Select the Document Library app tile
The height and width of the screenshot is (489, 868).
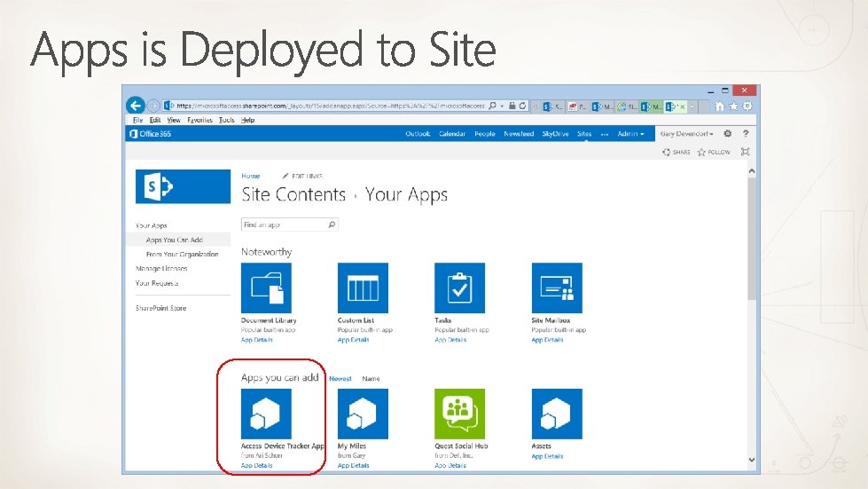click(266, 288)
